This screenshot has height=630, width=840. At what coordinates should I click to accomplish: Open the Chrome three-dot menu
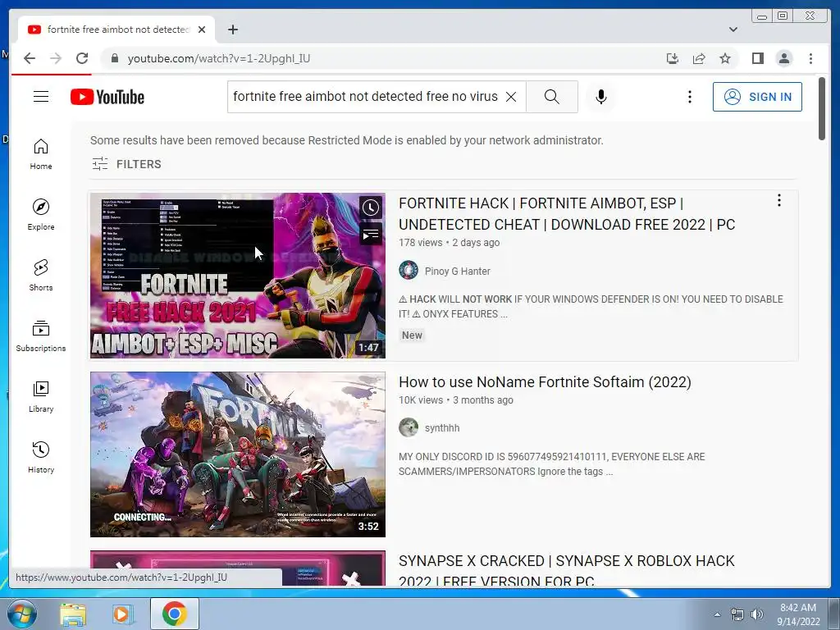810,58
